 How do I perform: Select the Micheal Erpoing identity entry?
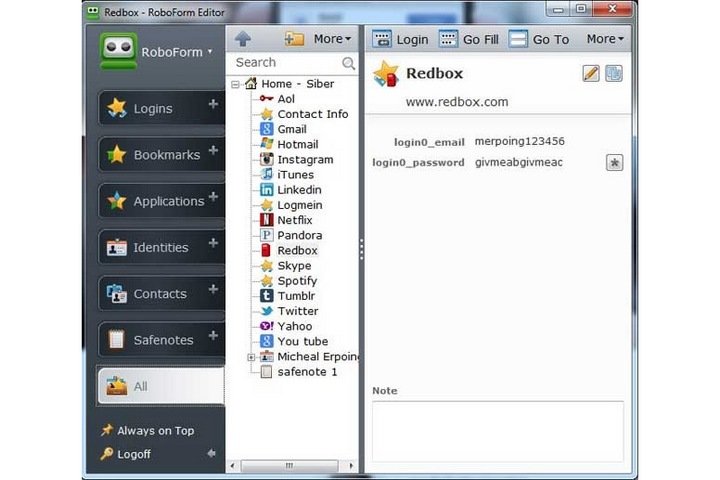click(309, 356)
